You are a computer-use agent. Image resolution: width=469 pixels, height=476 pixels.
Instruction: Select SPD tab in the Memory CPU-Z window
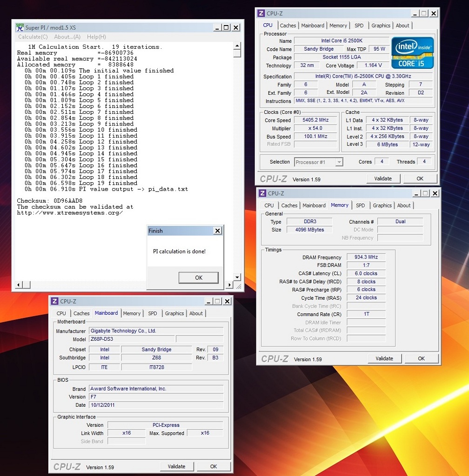point(360,205)
